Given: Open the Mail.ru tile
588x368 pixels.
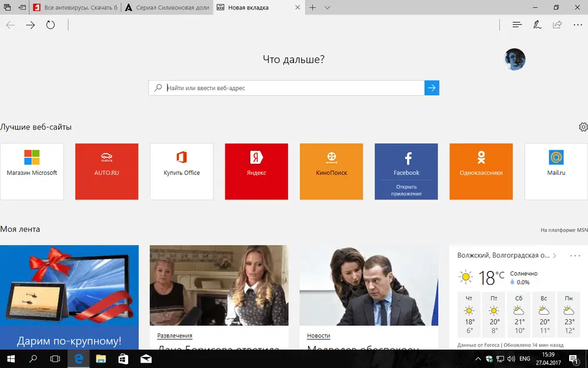Looking at the screenshot, I should point(555,171).
